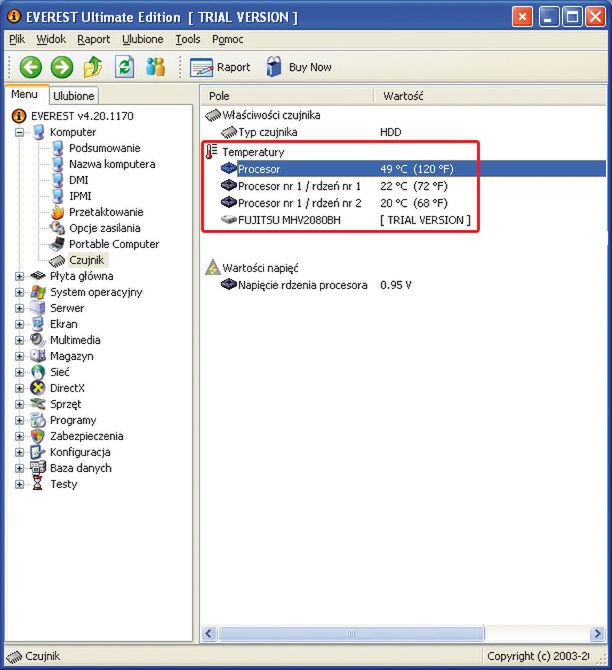612x670 pixels.
Task: Switch to the Ulubione tab
Action: (74, 96)
